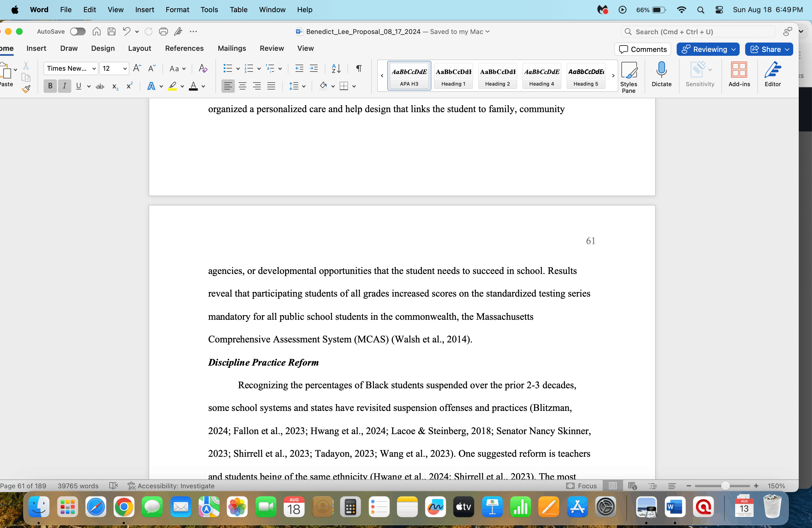The image size is (812, 528).
Task: Click the Format Painter brush icon
Action: pyautogui.click(x=26, y=89)
